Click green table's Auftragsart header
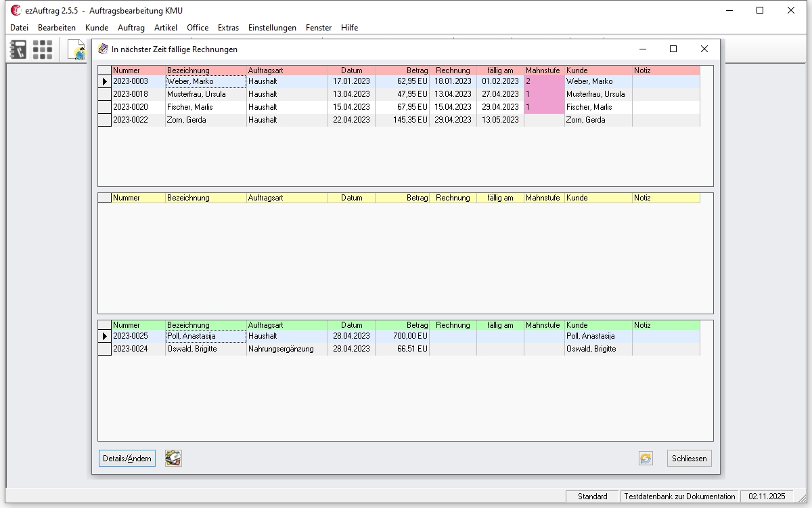Viewport: 812px width, 508px height. [288, 325]
